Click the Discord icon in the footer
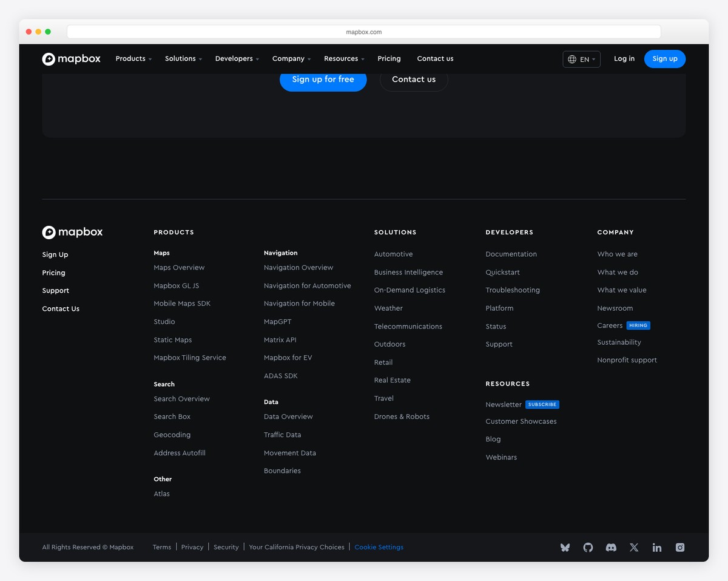The image size is (728, 581). click(x=610, y=547)
